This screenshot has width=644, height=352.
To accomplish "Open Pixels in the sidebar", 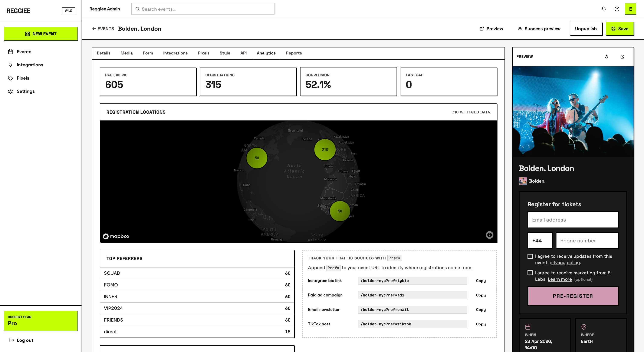I will coord(23,78).
